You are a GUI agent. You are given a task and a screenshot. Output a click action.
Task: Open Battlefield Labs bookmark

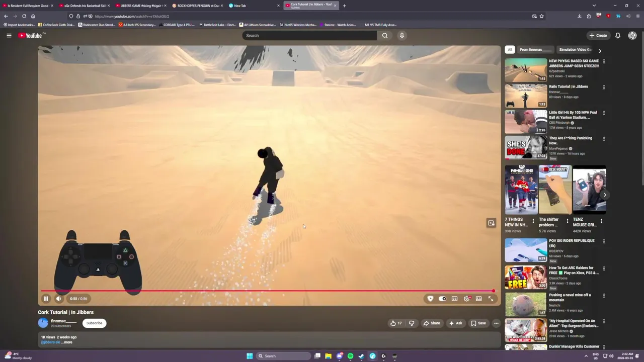click(x=216, y=25)
